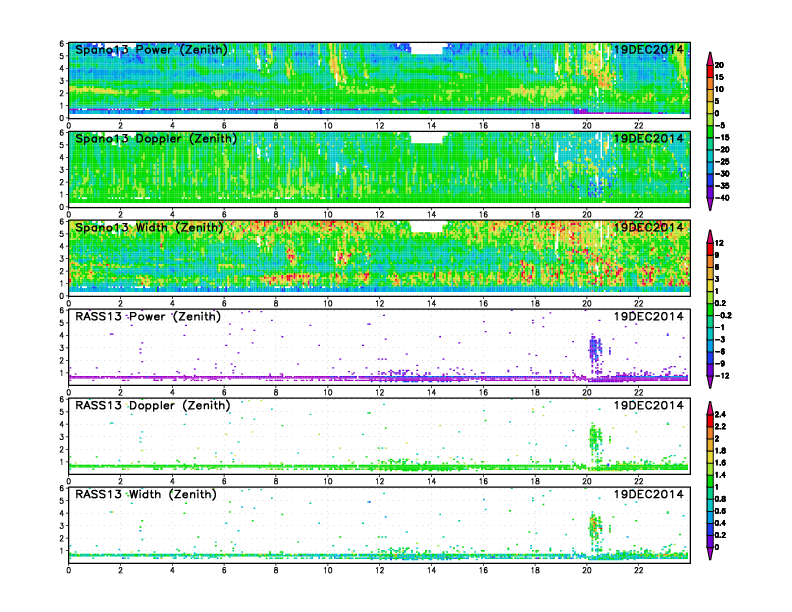Click the 19DEC2014 date on the Spano13 Power panel

point(648,50)
